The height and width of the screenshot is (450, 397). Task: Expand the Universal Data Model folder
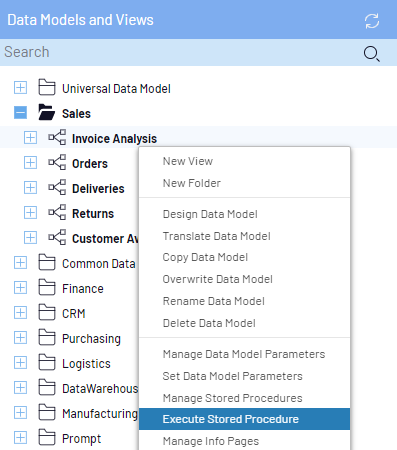pos(20,87)
